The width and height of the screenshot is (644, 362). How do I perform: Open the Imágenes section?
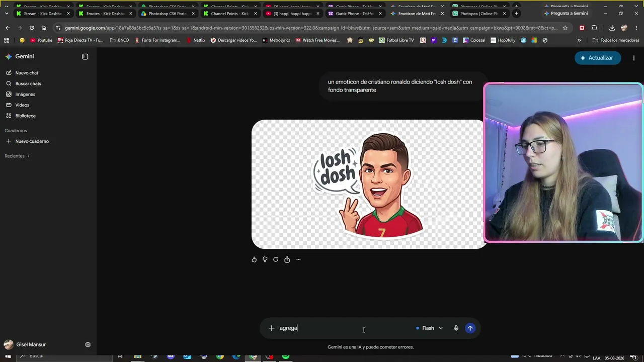[25, 95]
